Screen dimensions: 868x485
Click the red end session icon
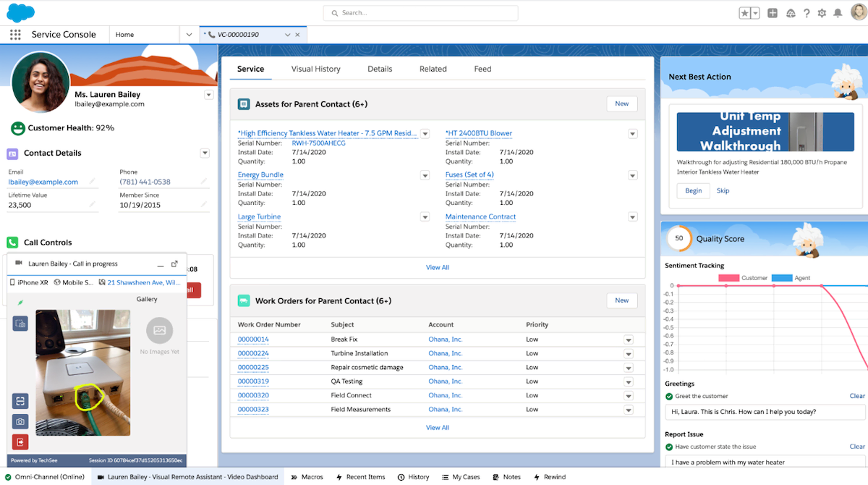20,442
